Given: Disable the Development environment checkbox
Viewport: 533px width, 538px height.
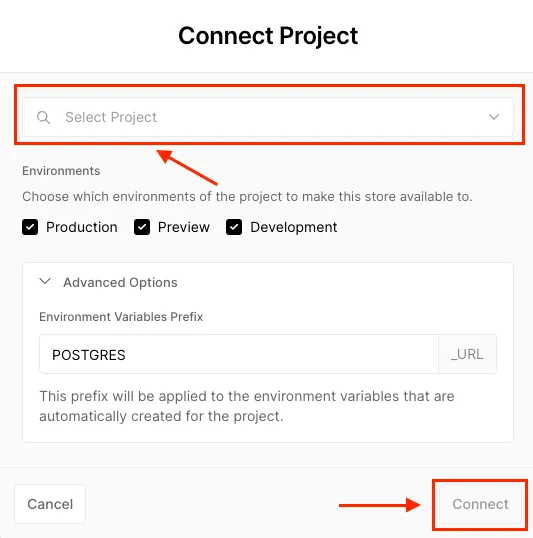Looking at the screenshot, I should [234, 227].
